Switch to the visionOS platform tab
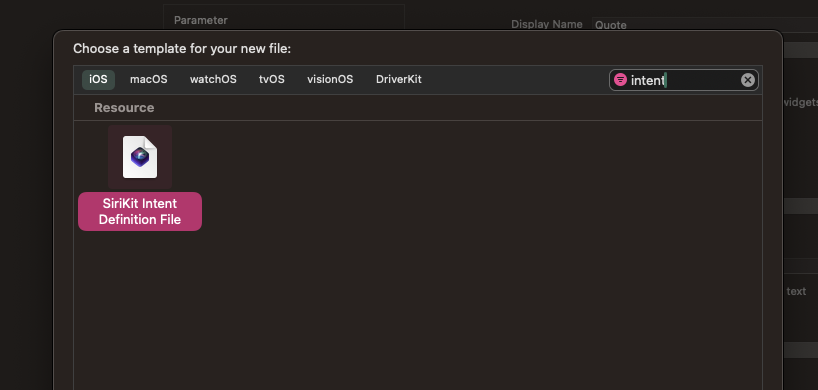The width and height of the screenshot is (818, 390). tap(330, 80)
